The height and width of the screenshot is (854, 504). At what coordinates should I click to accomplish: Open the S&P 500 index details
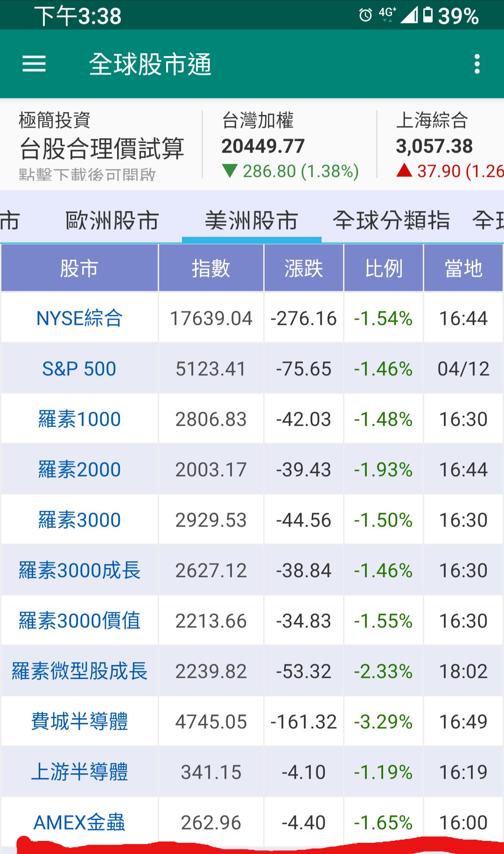pos(79,369)
